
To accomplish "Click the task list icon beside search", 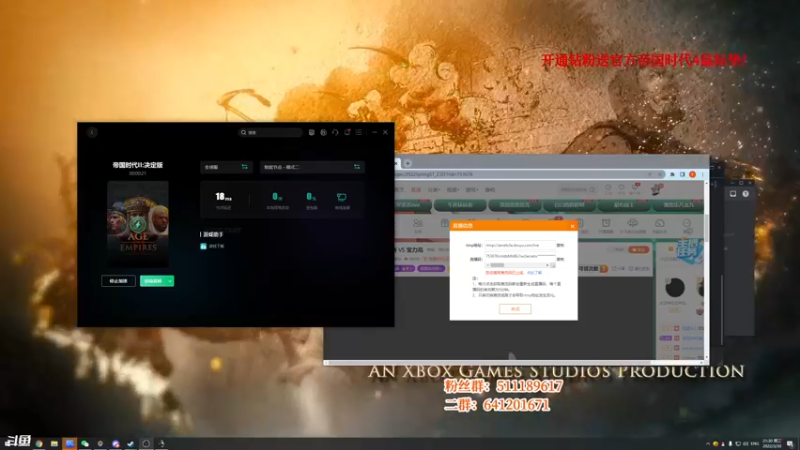I will (311, 132).
